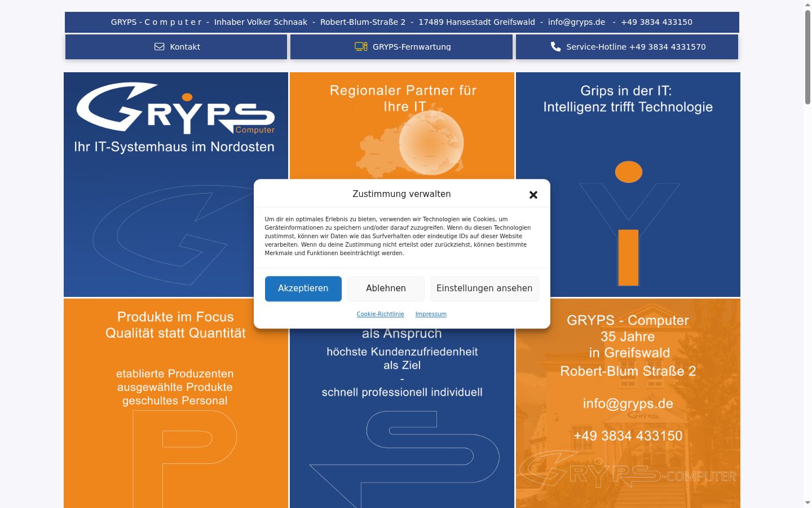Click the Grips in der IT tile
The height and width of the screenshot is (508, 812).
click(x=628, y=185)
